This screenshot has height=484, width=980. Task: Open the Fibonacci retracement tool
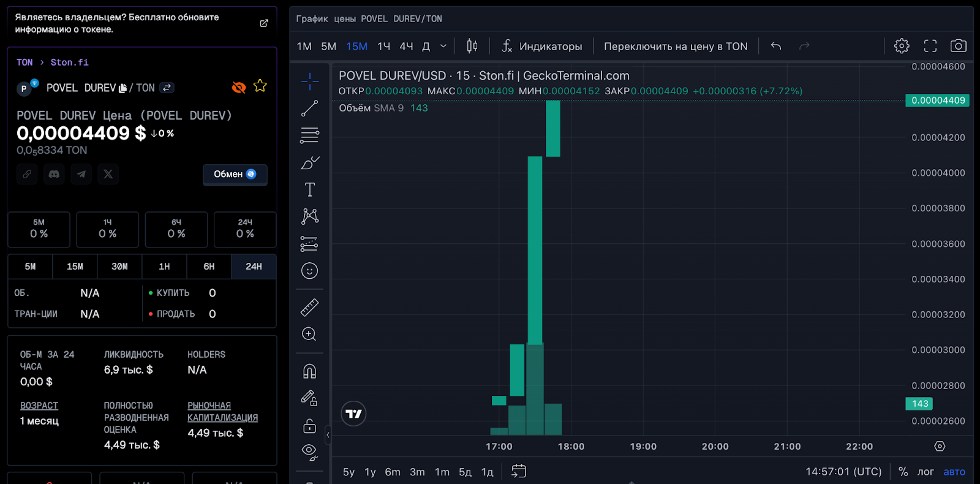310,135
